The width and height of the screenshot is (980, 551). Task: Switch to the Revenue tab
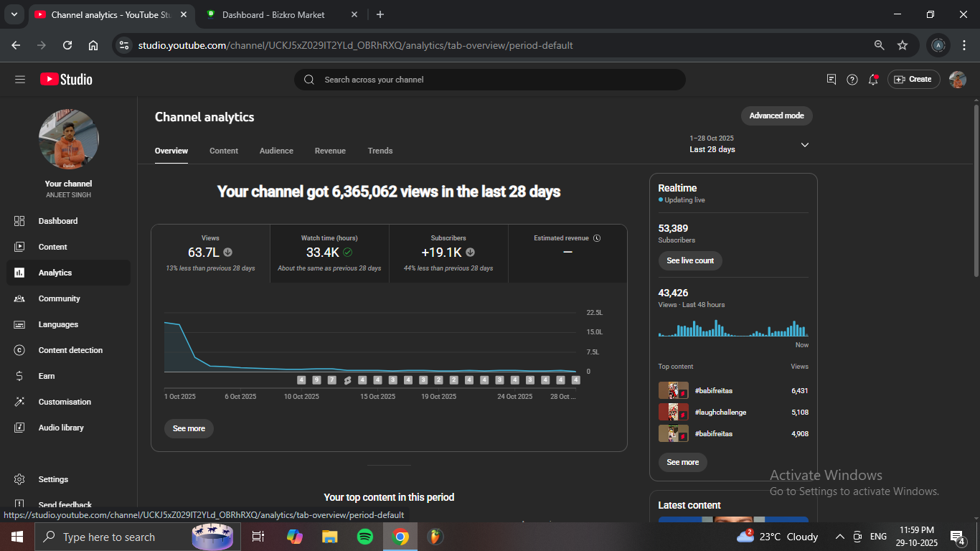pyautogui.click(x=330, y=151)
